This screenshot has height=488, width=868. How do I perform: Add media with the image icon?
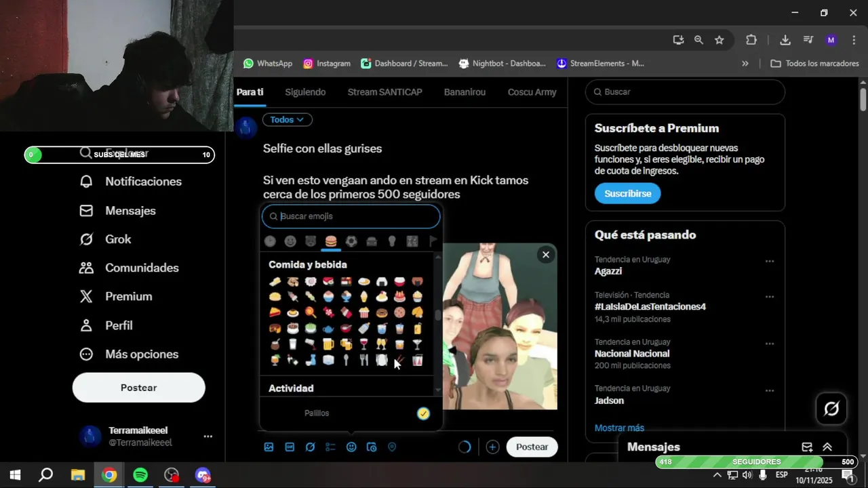[x=269, y=447]
